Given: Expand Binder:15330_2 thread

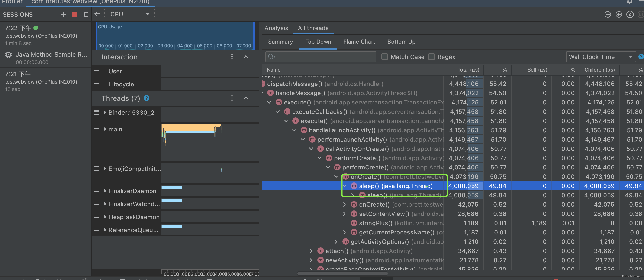Looking at the screenshot, I should coord(105,113).
